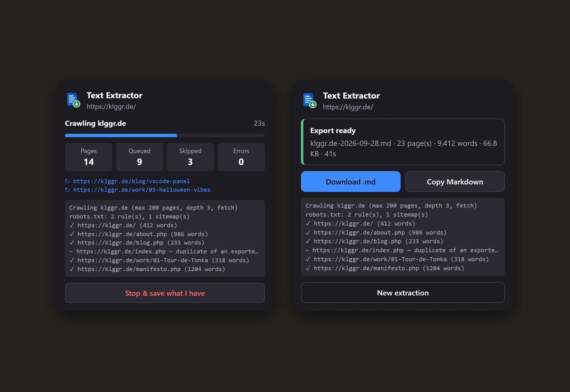Click the Text Extractor title in the crawling panel
Viewport: 570px width, 392px height.
[x=114, y=96]
